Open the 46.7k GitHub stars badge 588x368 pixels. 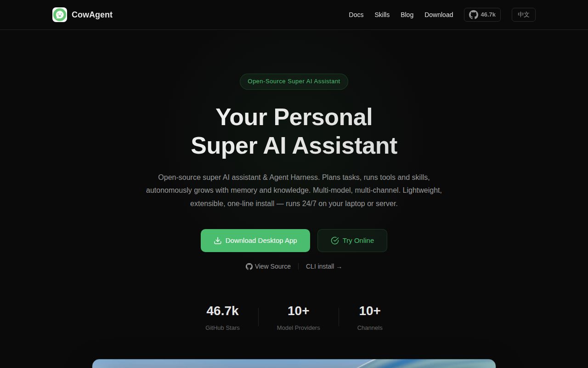pyautogui.click(x=482, y=15)
